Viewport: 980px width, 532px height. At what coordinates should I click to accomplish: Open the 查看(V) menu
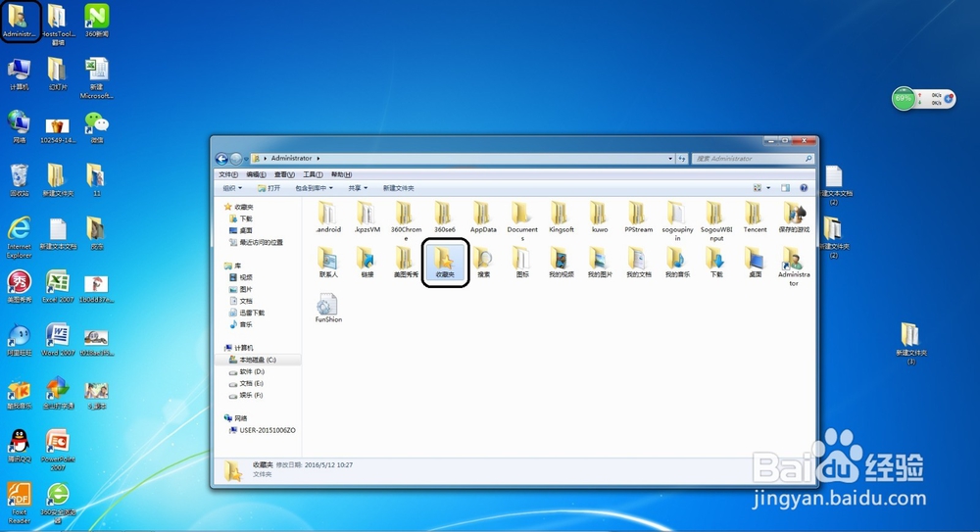coord(284,174)
